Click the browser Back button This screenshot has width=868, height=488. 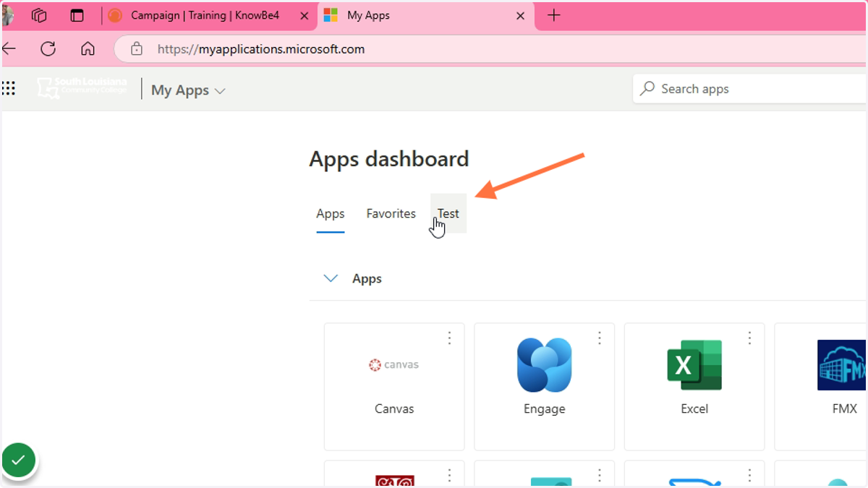(x=9, y=49)
